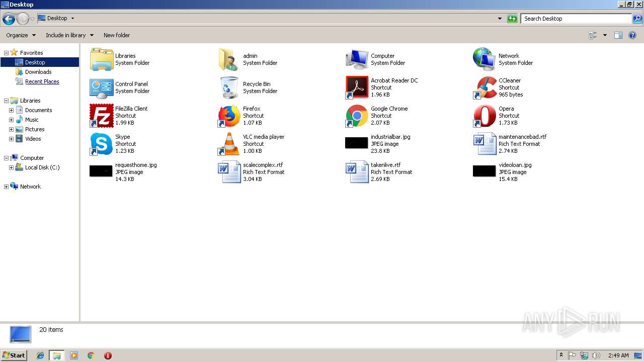The width and height of the screenshot is (644, 362).
Task: Select the maintenancebad.rtf document icon
Action: click(x=485, y=144)
